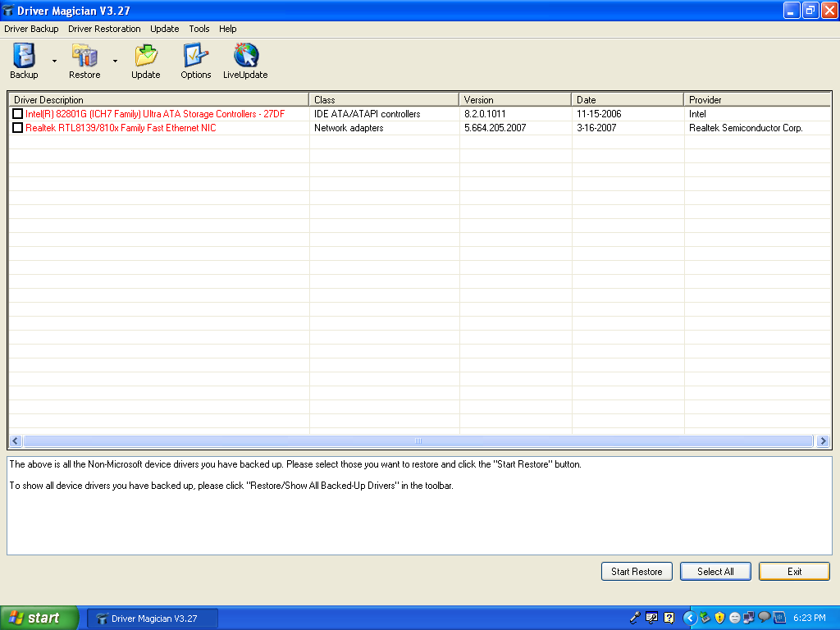Sort by the Date column header
840x630 pixels.
pyautogui.click(x=628, y=99)
